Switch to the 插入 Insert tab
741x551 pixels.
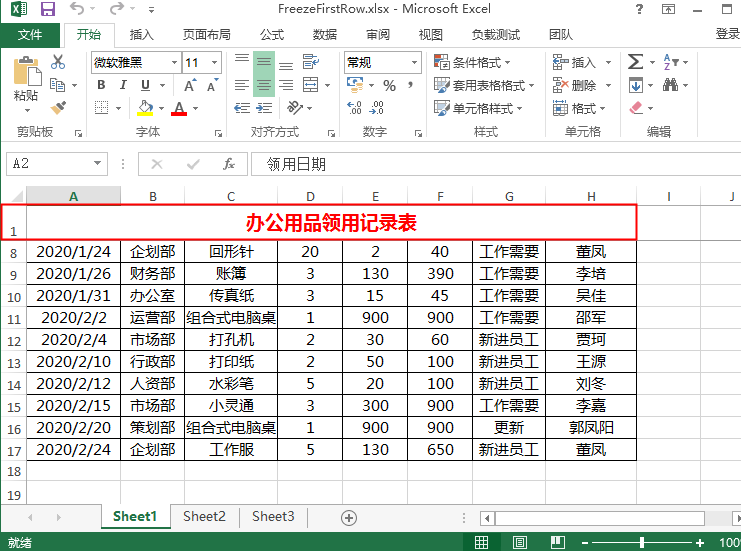point(141,34)
